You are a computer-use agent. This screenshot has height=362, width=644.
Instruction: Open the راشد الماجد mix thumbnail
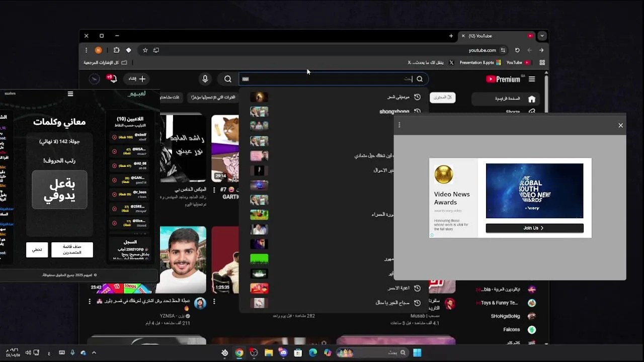pos(183,148)
